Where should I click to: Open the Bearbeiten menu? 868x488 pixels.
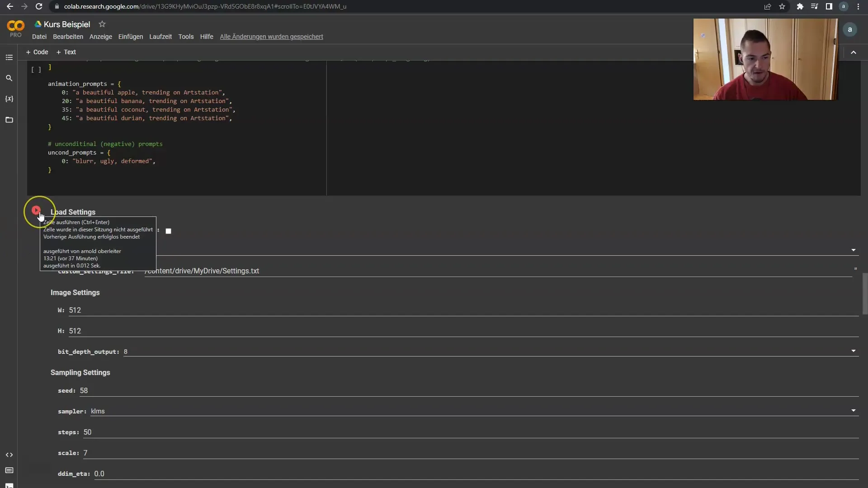[68, 37]
